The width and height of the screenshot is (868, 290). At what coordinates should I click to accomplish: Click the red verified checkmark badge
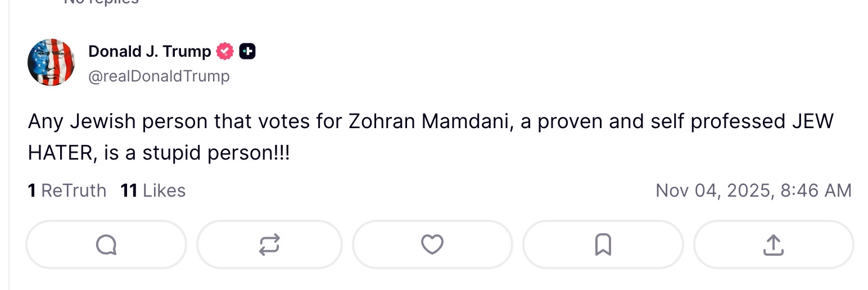(x=225, y=52)
